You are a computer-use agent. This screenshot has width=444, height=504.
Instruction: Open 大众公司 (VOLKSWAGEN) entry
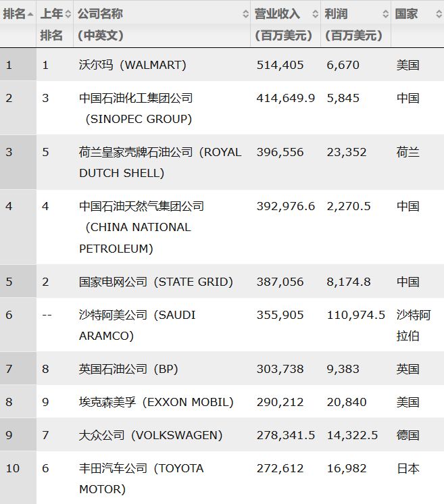click(x=151, y=435)
